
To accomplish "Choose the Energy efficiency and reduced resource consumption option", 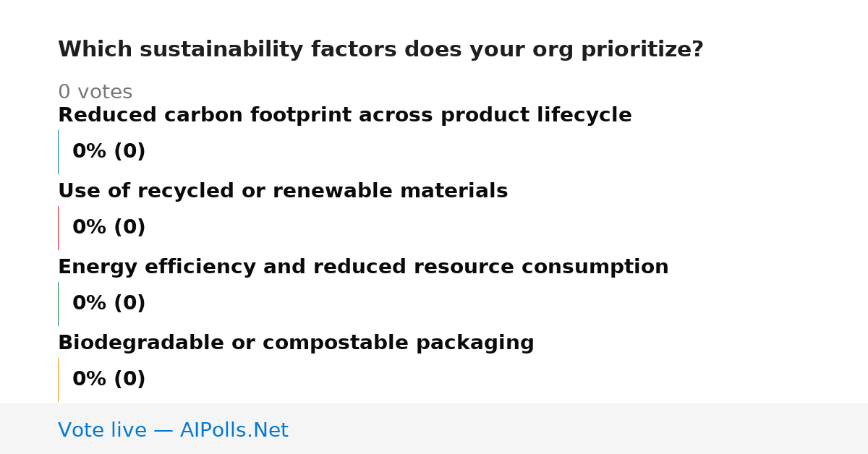I will [363, 267].
